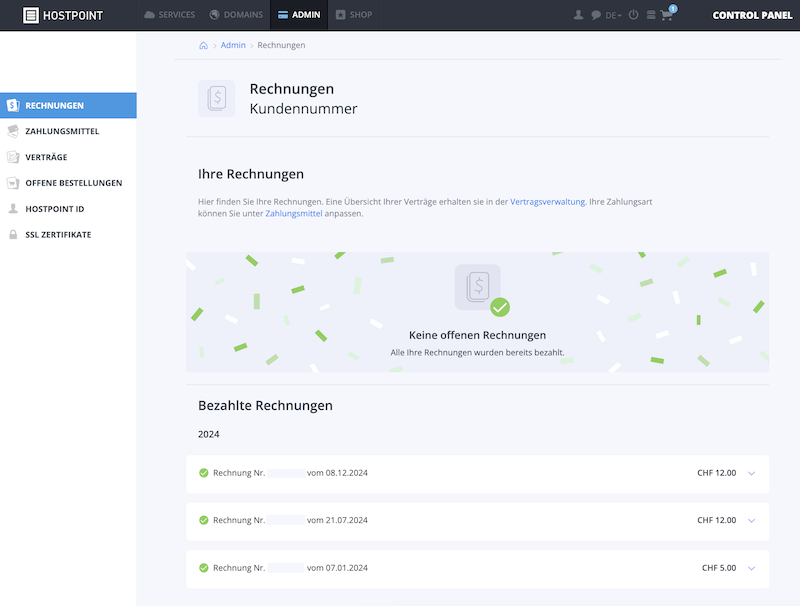Select the Admin navigation tab
This screenshot has height=606, width=800.
point(299,15)
